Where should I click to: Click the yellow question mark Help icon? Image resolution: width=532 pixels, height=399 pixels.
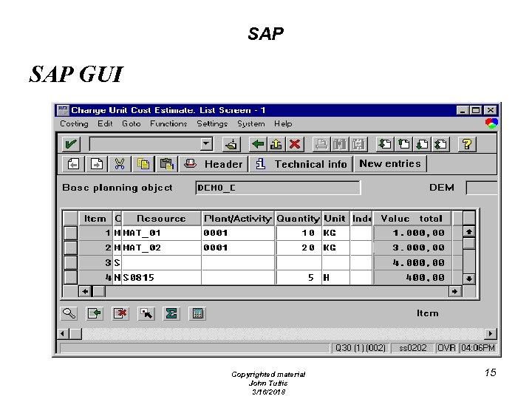coord(467,144)
